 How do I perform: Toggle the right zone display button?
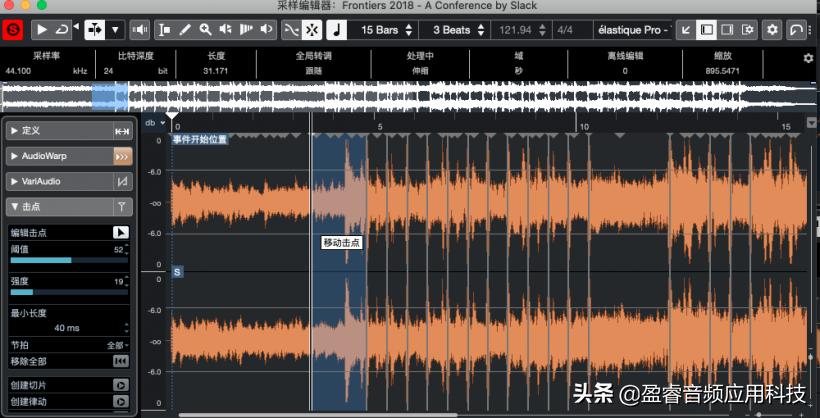727,30
